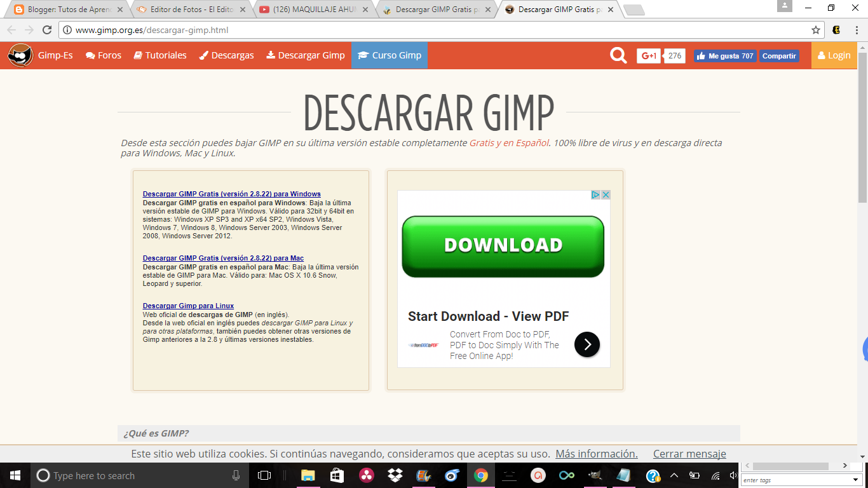
Task: Click Descargar GIMP Gratis para Mac link
Action: tap(223, 258)
